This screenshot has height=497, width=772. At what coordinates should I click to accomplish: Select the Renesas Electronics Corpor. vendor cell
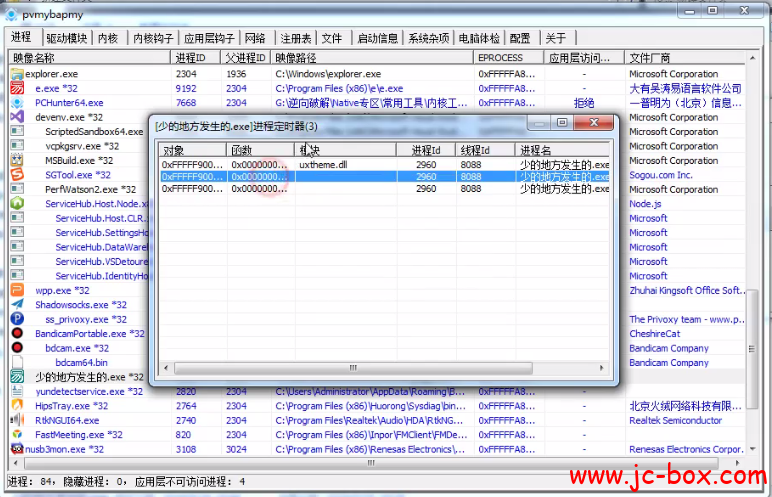686,449
